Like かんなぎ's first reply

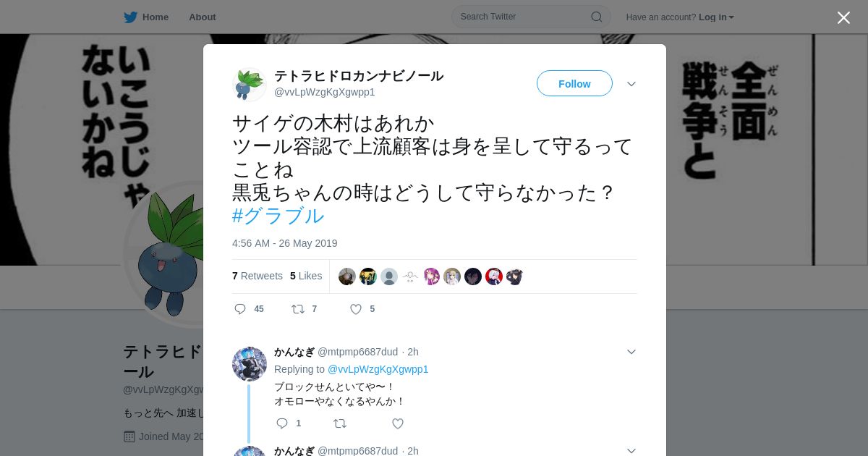pyautogui.click(x=398, y=423)
